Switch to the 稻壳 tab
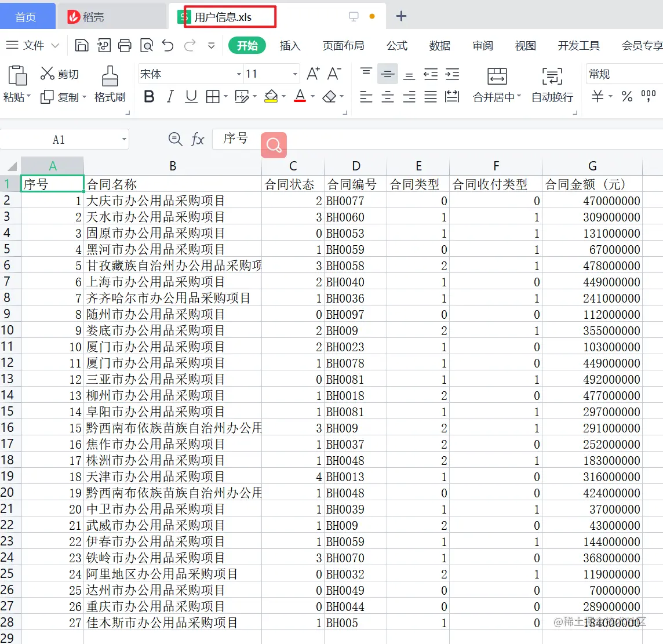663x644 pixels. point(111,17)
